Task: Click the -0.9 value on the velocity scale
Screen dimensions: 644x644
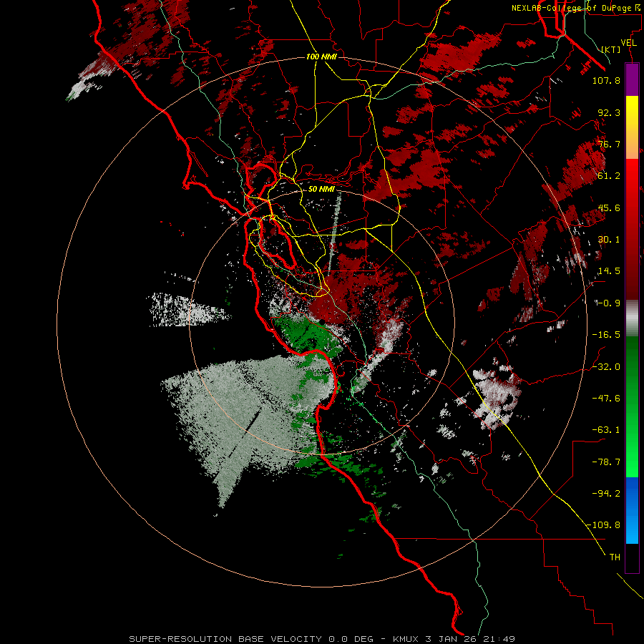Action: click(608, 303)
